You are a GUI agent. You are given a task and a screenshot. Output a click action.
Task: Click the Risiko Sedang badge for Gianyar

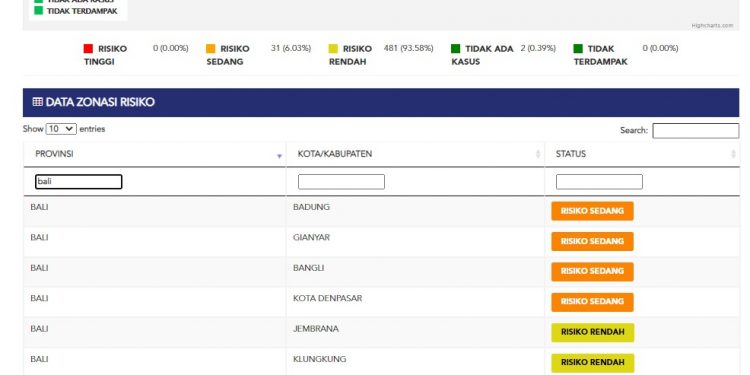click(x=592, y=241)
